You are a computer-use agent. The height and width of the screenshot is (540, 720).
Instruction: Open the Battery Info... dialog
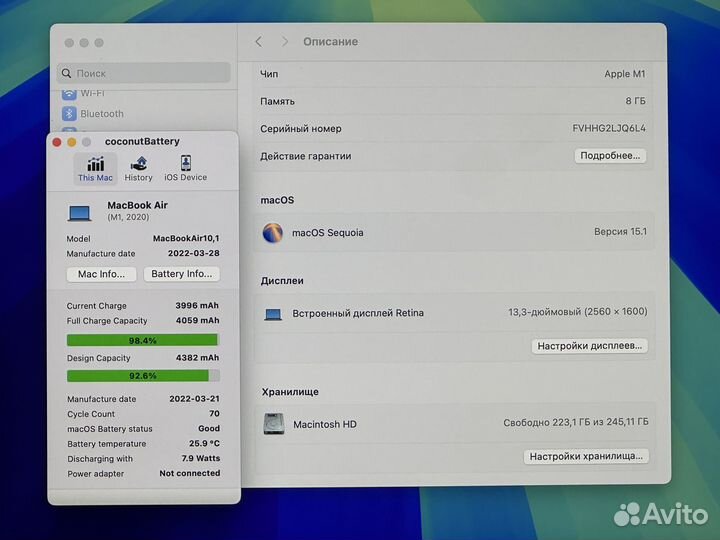182,274
